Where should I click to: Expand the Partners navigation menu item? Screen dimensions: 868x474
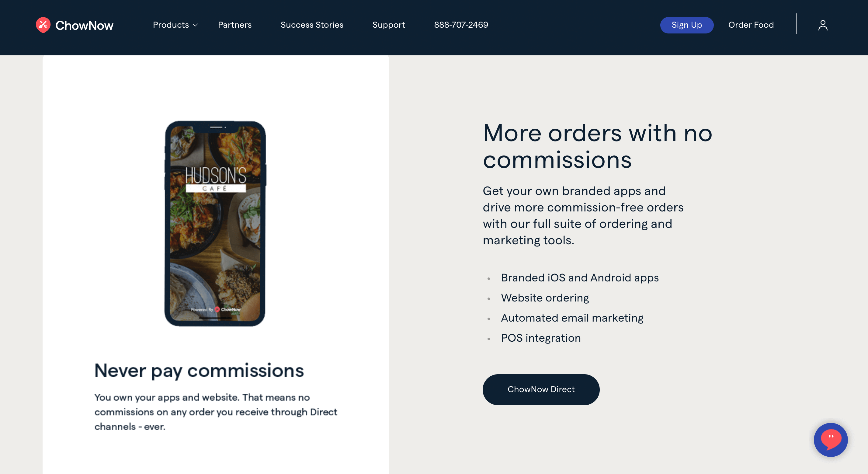tap(234, 25)
